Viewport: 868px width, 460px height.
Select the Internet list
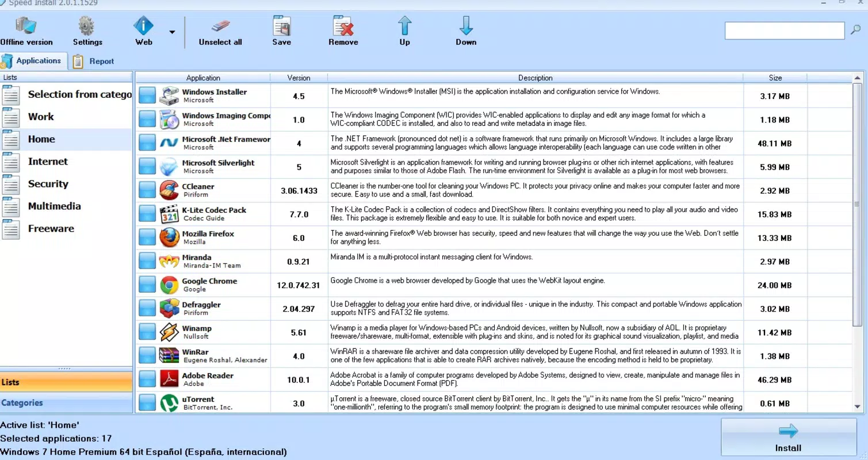click(66, 162)
